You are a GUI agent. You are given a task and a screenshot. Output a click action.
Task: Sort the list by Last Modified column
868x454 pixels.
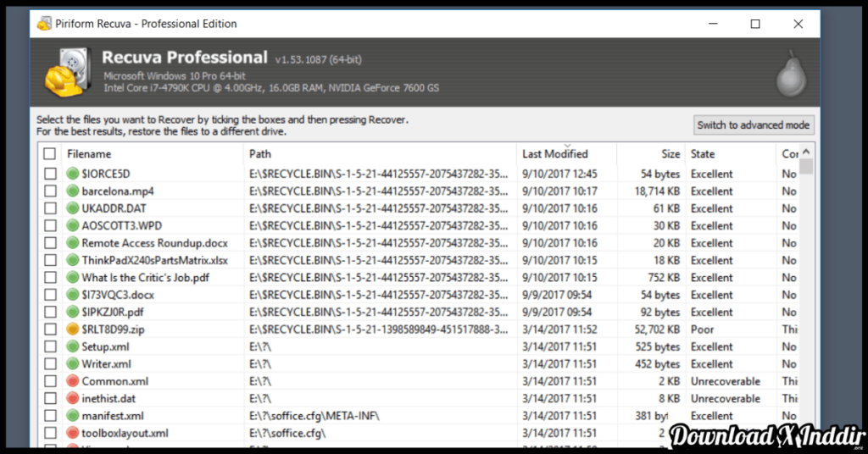555,154
